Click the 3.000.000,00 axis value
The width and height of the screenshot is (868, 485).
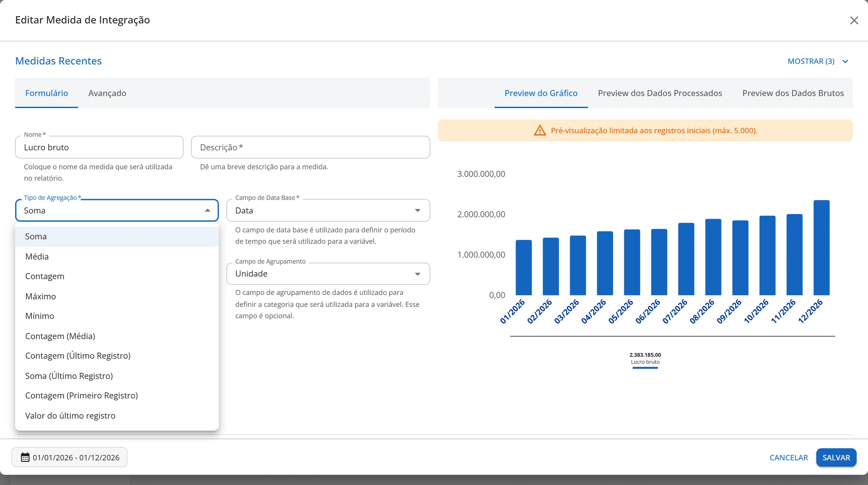point(481,174)
